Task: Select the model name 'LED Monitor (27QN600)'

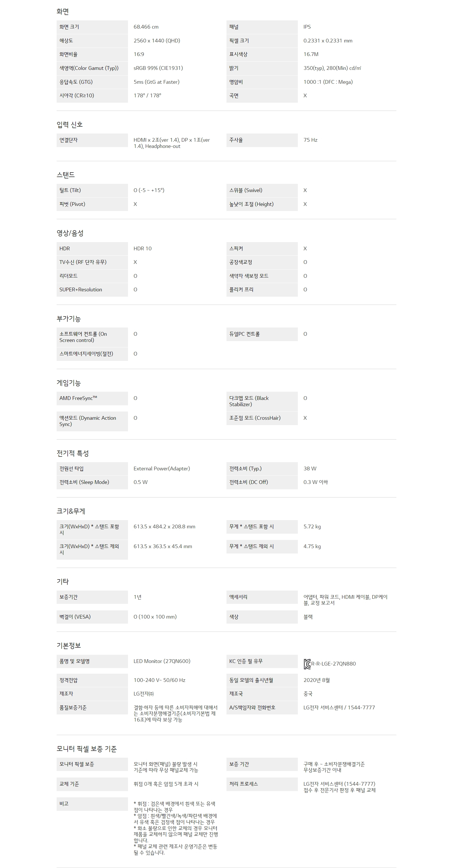Action: click(162, 662)
